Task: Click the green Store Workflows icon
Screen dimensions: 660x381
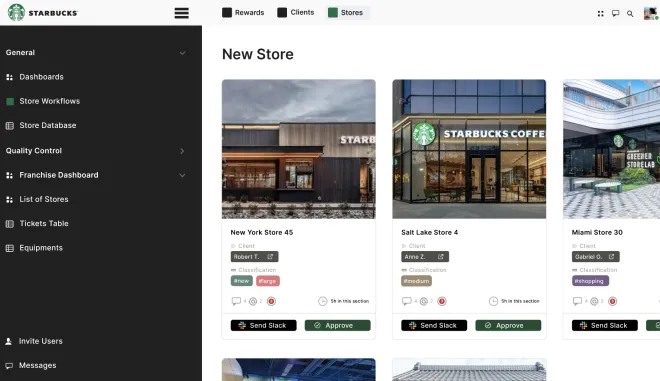Action: click(10, 101)
